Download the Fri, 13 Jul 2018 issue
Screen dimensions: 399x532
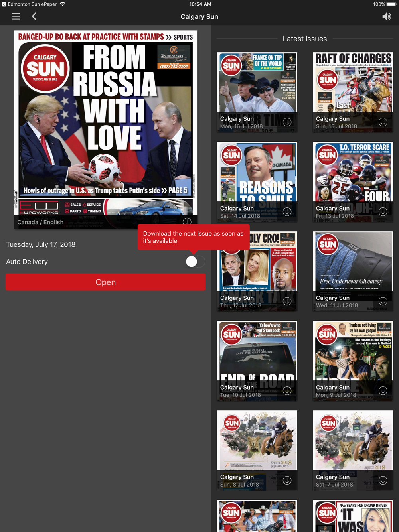click(383, 212)
